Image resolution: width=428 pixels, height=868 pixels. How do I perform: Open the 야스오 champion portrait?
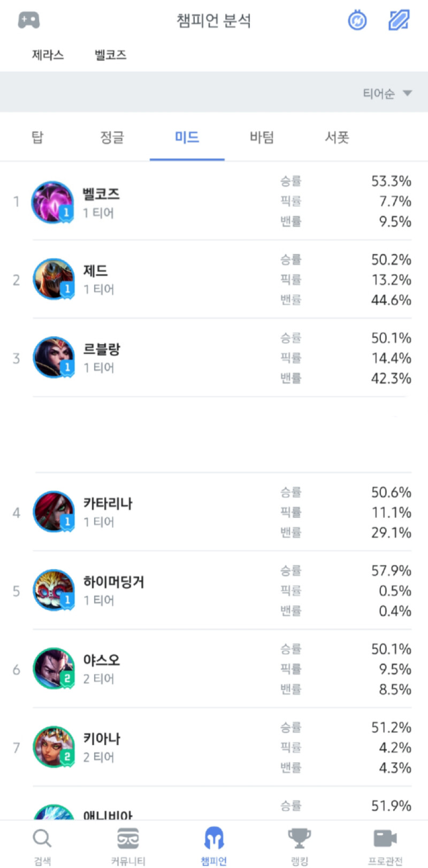[x=53, y=669]
